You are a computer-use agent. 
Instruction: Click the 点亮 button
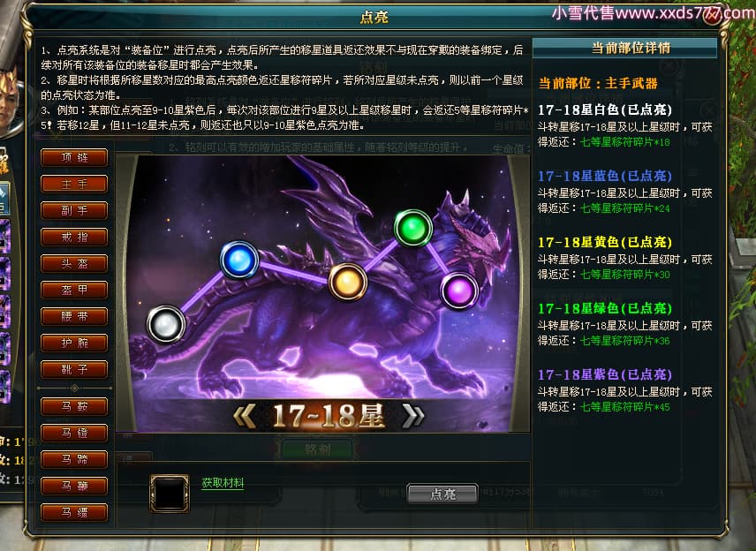tap(442, 494)
